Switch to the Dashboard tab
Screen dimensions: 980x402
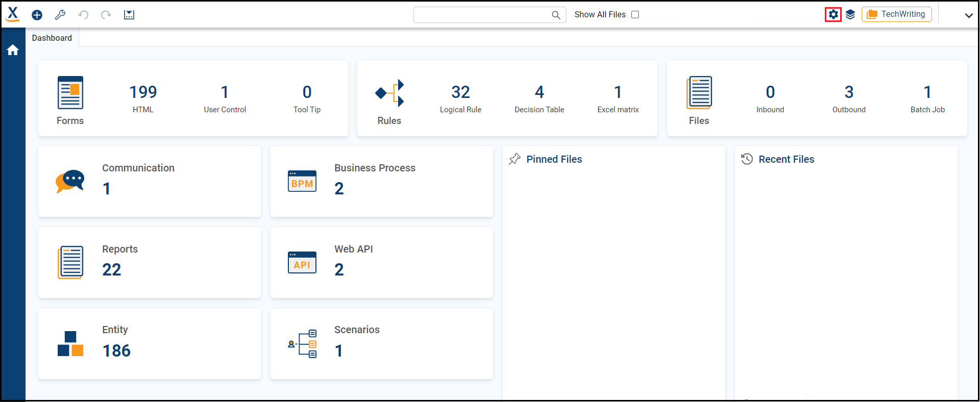click(52, 38)
